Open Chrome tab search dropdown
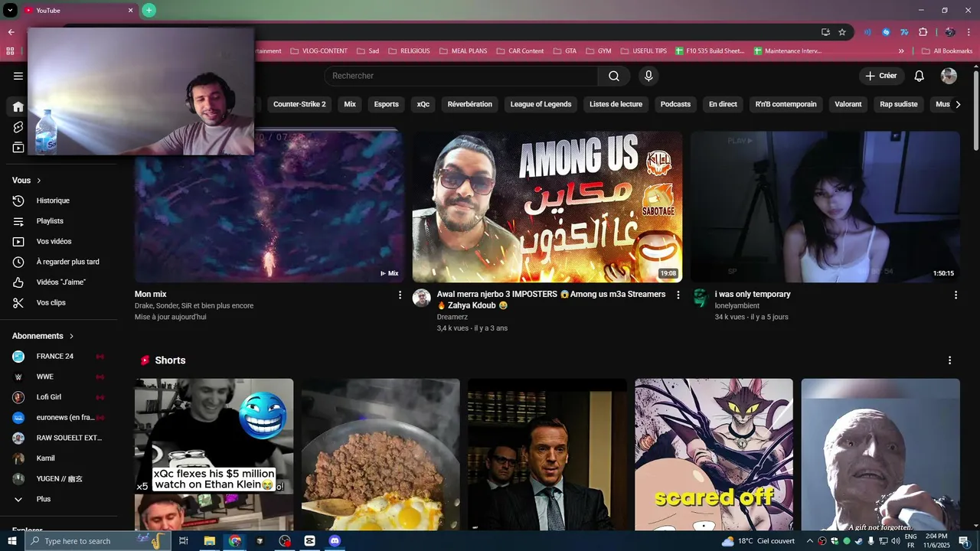Screen dimensions: 980x551 pos(10,10)
